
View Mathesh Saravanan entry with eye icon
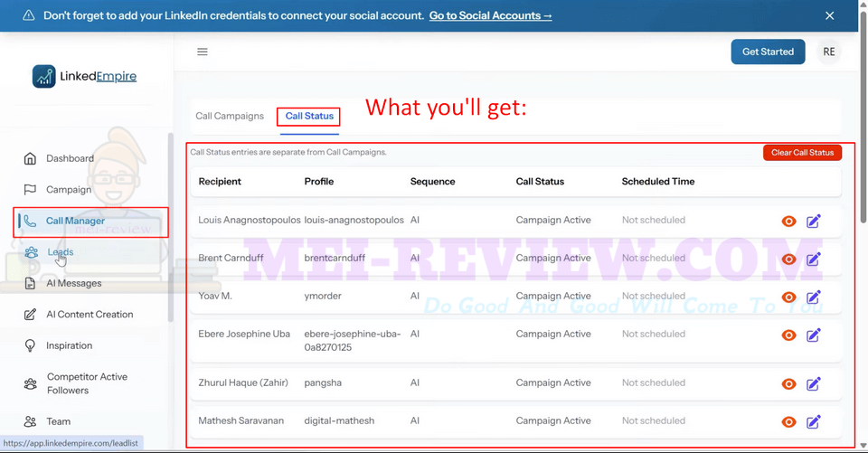click(x=788, y=422)
